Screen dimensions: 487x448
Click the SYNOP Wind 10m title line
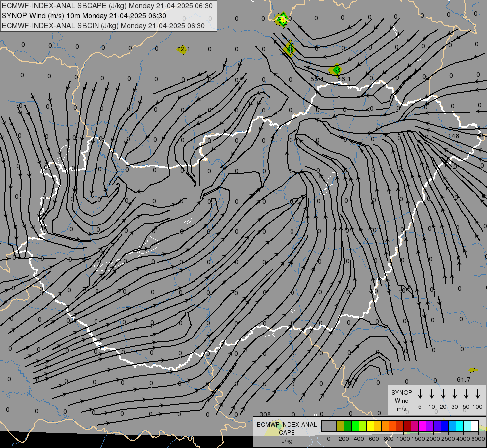(x=84, y=16)
